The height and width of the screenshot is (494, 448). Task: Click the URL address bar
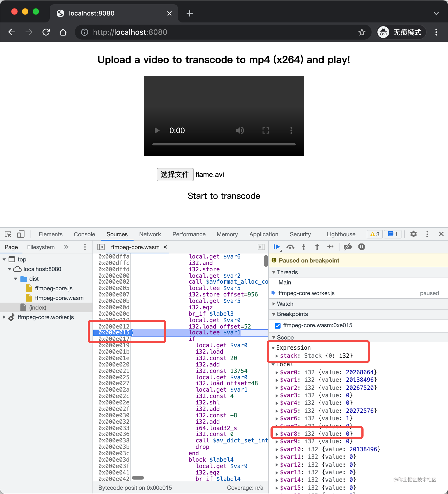coord(223,32)
